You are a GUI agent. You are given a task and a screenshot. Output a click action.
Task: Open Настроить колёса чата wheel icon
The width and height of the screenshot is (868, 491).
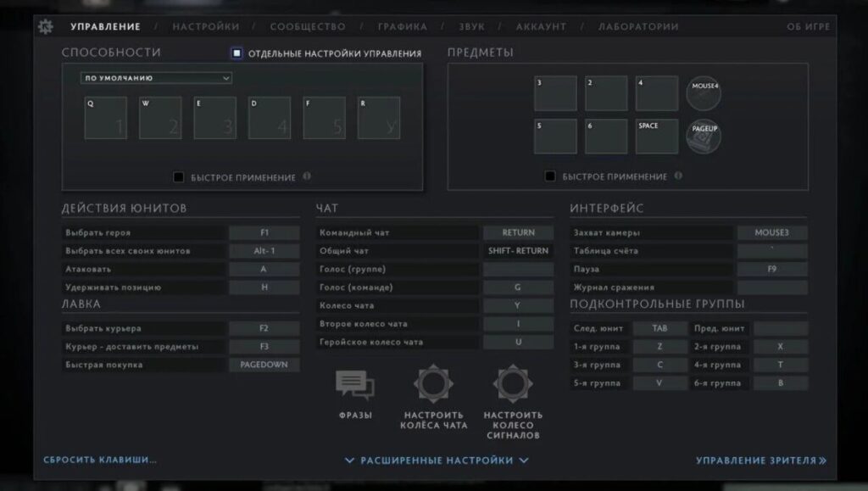coord(433,384)
